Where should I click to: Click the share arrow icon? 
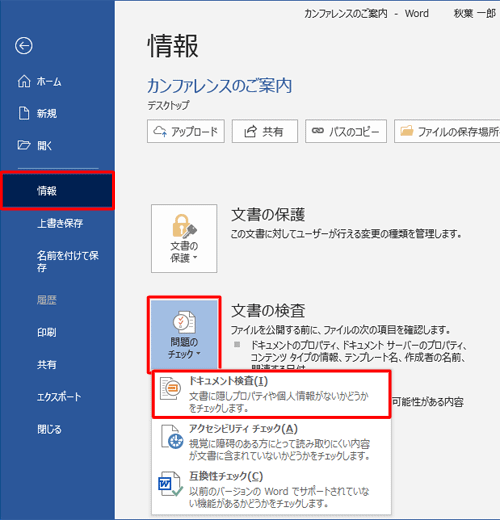tap(250, 131)
